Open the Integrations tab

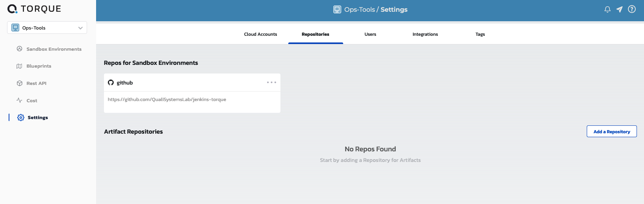tap(425, 34)
